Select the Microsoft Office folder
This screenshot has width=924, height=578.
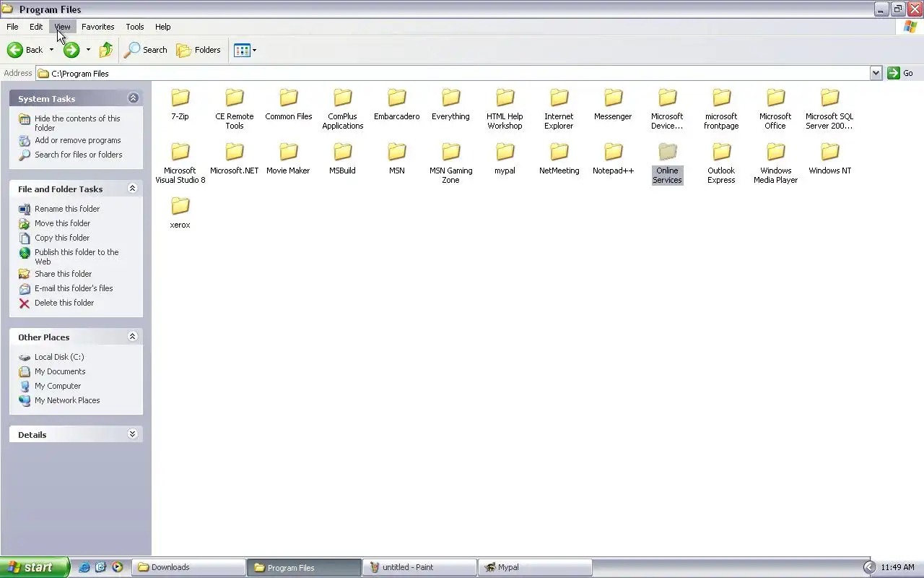point(776,108)
